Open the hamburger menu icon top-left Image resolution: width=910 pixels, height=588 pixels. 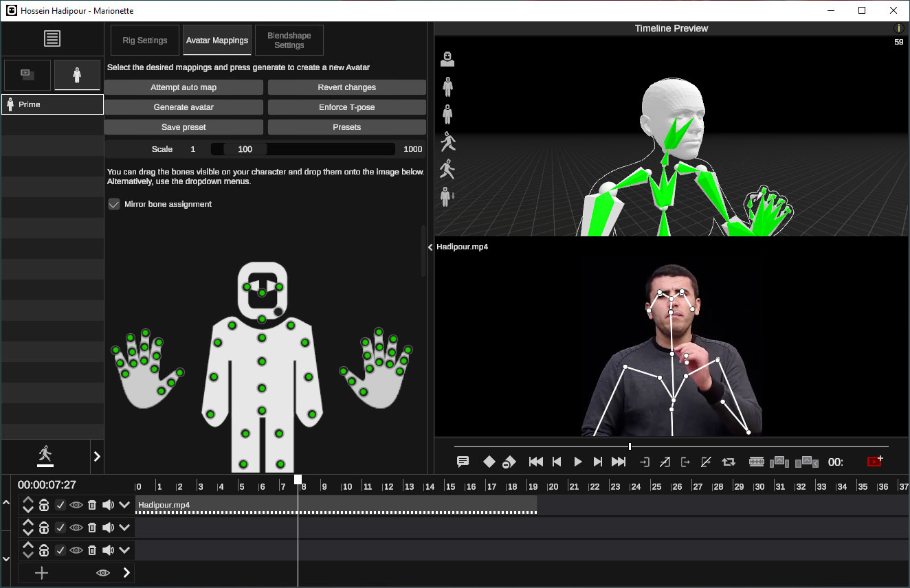tap(52, 38)
